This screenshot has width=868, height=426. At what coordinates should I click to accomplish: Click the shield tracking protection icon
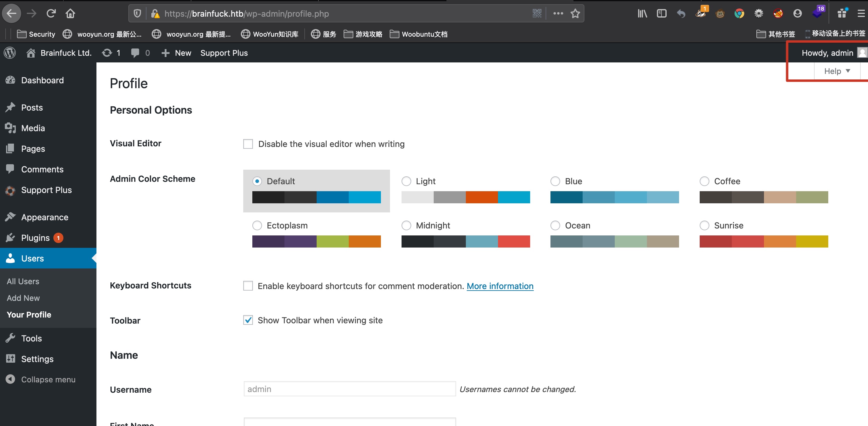pos(137,13)
